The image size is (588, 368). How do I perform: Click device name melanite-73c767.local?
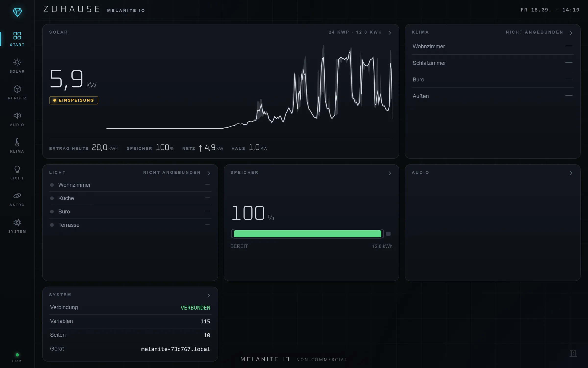pos(175,349)
